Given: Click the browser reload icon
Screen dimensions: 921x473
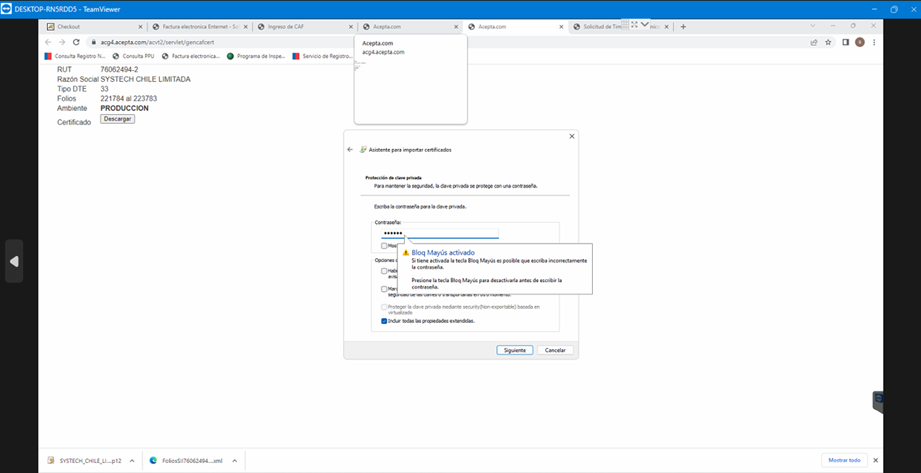Looking at the screenshot, I should (76, 42).
